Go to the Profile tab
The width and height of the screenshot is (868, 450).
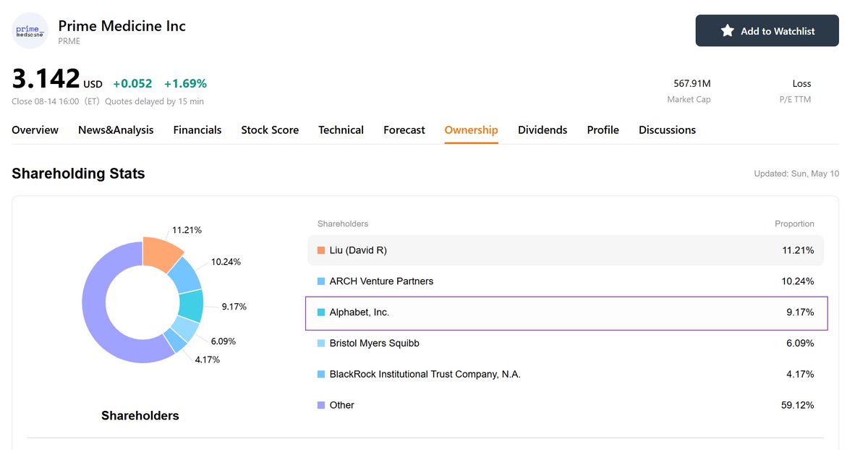point(603,130)
